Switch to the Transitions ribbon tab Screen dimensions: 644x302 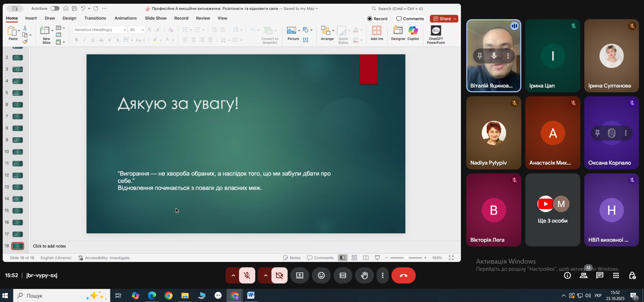coord(95,18)
